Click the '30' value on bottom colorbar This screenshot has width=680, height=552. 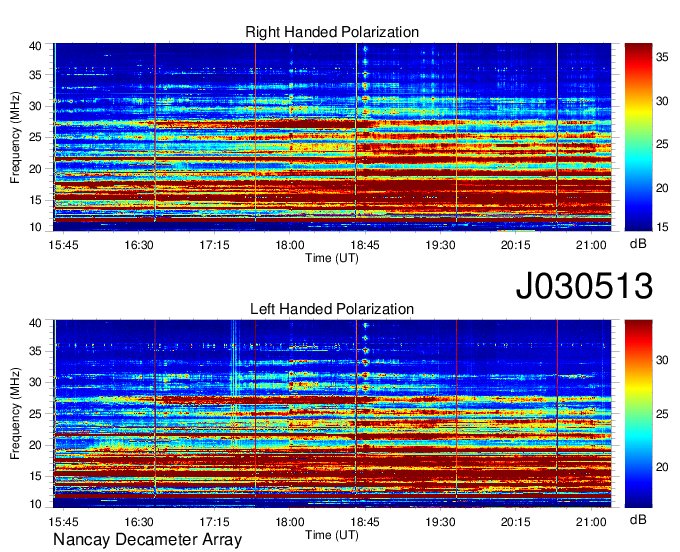pos(662,360)
